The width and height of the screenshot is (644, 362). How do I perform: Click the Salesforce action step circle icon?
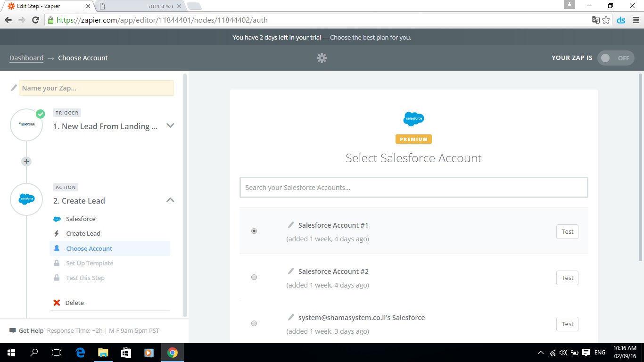(x=26, y=199)
